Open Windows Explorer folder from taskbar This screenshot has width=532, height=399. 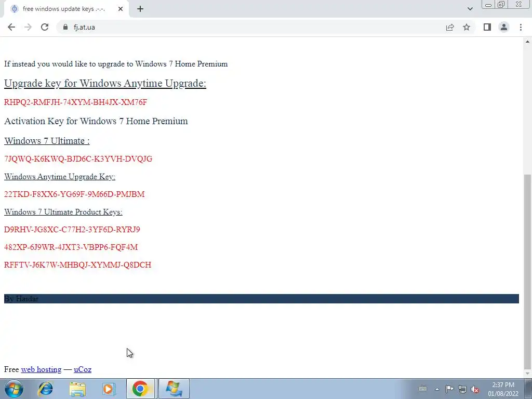(x=77, y=389)
